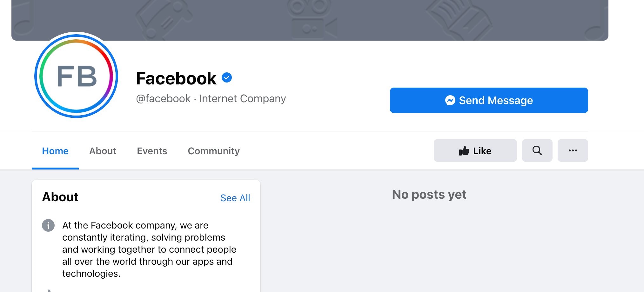The image size is (644, 292).
Task: Click the Messenger icon in Send Message
Action: tap(450, 100)
